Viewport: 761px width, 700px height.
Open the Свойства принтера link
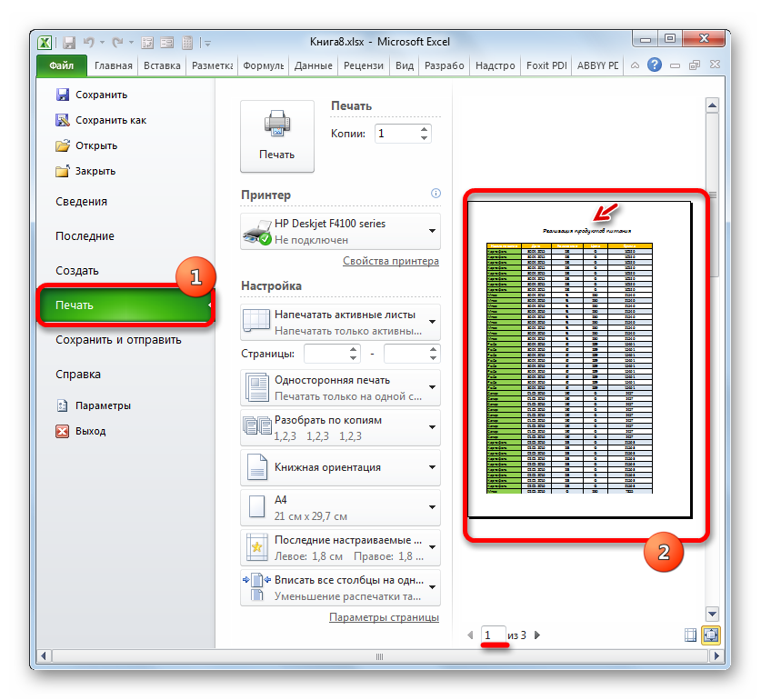click(x=390, y=261)
